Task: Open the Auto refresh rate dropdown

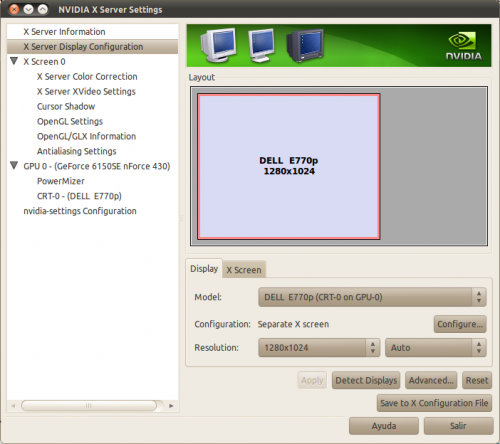Action: click(436, 348)
